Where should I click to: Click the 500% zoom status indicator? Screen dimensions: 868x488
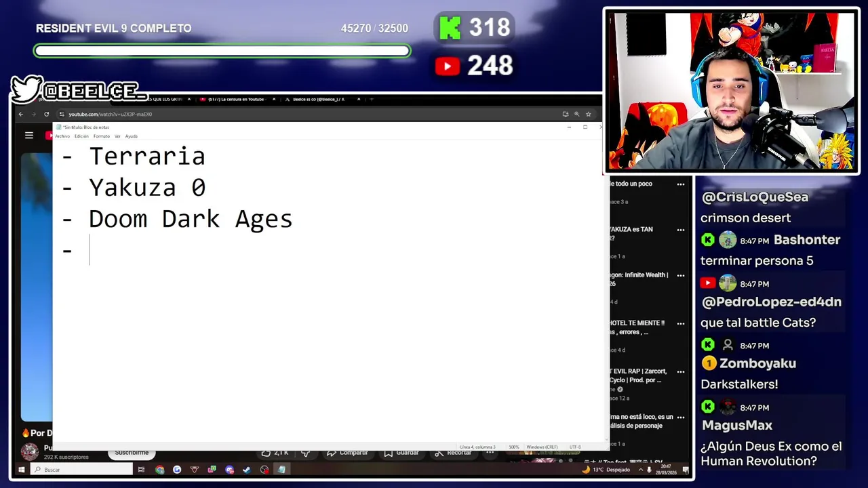(x=514, y=447)
